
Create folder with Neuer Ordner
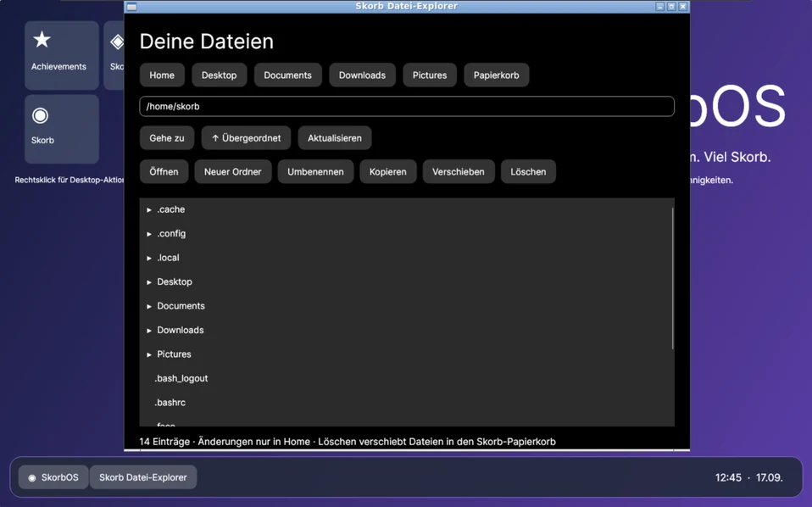tap(232, 172)
